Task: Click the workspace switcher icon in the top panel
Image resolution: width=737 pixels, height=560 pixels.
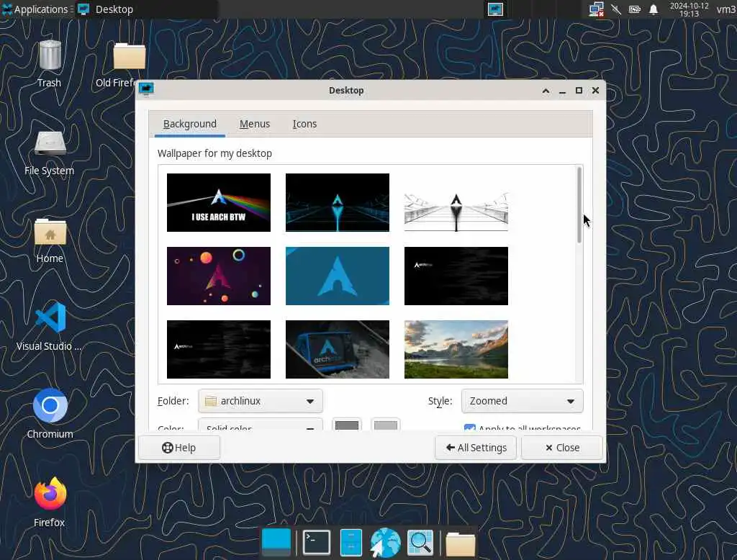Action: [x=495, y=9]
